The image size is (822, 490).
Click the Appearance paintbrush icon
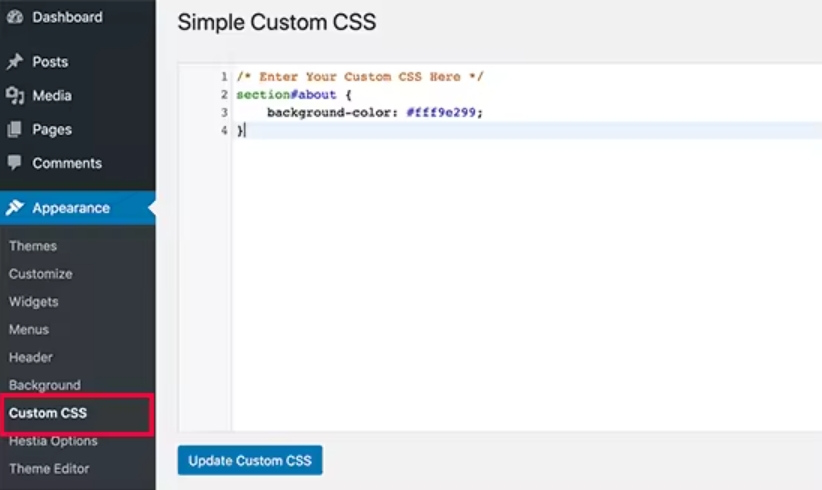15,208
